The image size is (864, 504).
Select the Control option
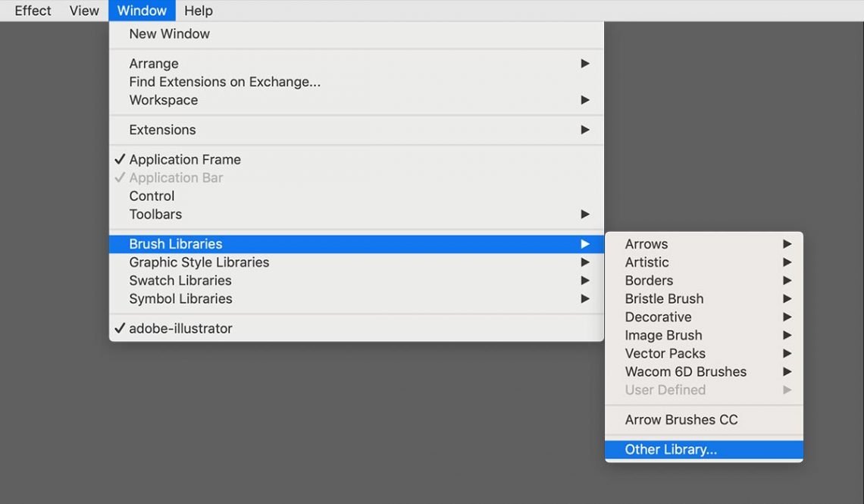tap(152, 196)
